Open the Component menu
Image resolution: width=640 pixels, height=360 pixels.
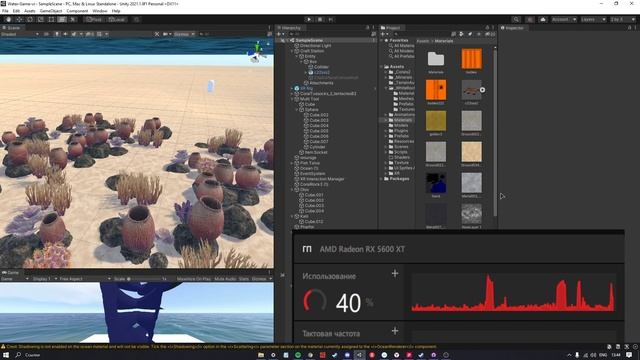(77, 11)
